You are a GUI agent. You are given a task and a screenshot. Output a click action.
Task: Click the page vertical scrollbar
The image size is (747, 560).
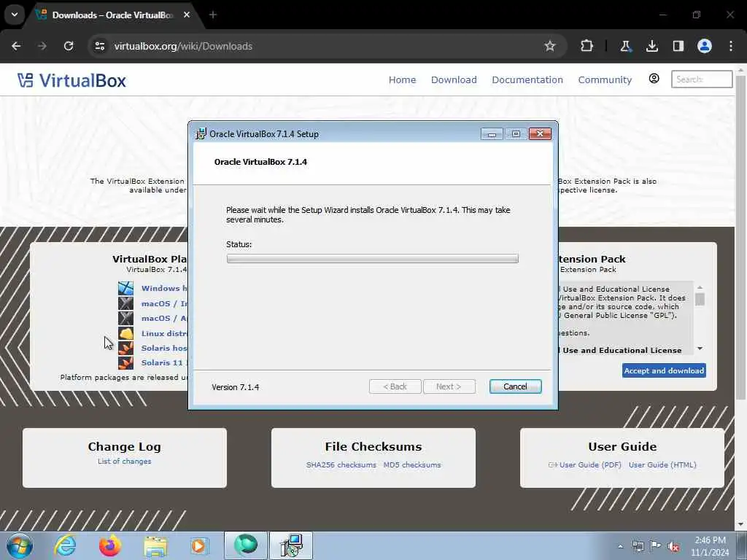tap(740, 238)
